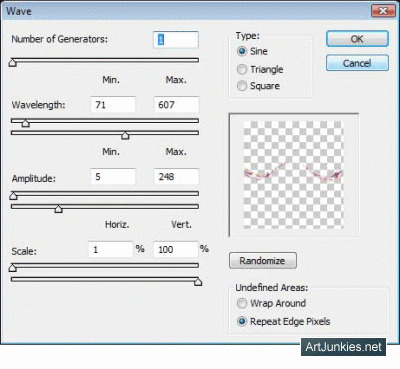Click the Horizontal Scale percentage field
This screenshot has width=400, height=369.
110,249
